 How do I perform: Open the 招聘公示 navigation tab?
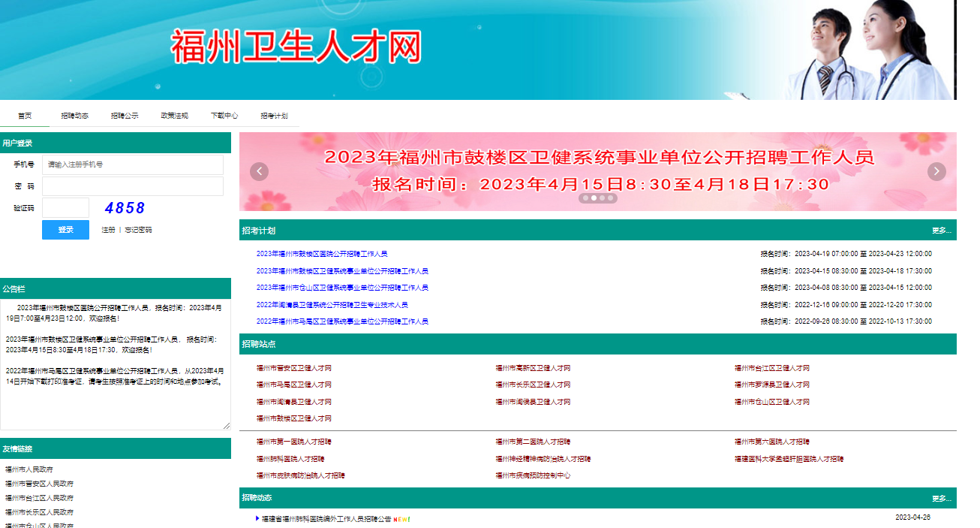point(125,116)
